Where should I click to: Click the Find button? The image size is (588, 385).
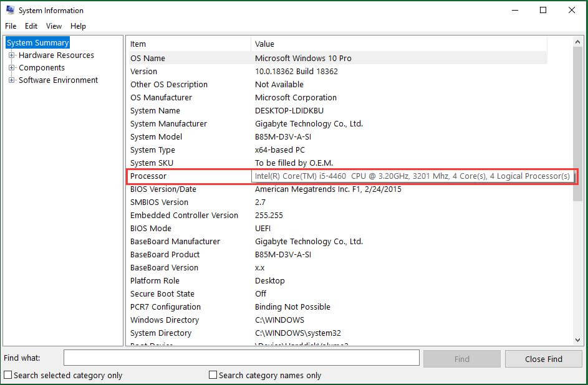point(462,359)
